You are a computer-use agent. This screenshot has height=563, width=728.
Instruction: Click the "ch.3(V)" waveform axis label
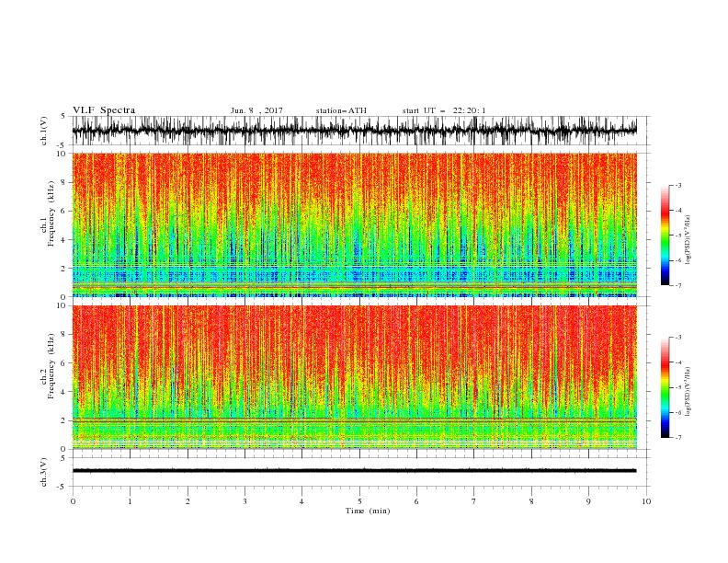(x=44, y=472)
